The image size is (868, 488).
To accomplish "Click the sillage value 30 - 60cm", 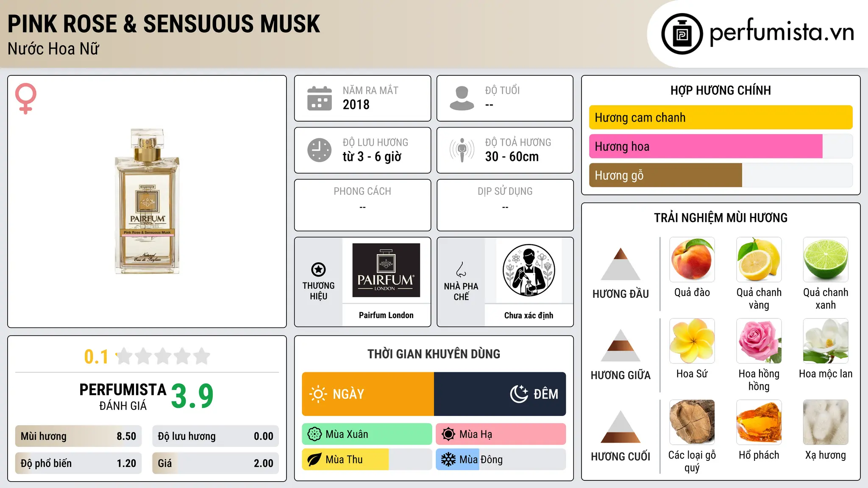I will (512, 157).
